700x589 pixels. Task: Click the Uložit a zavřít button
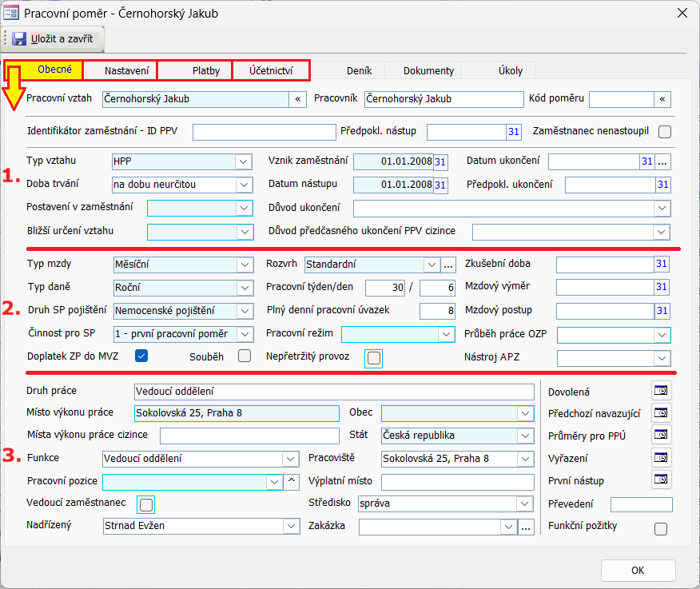click(54, 38)
